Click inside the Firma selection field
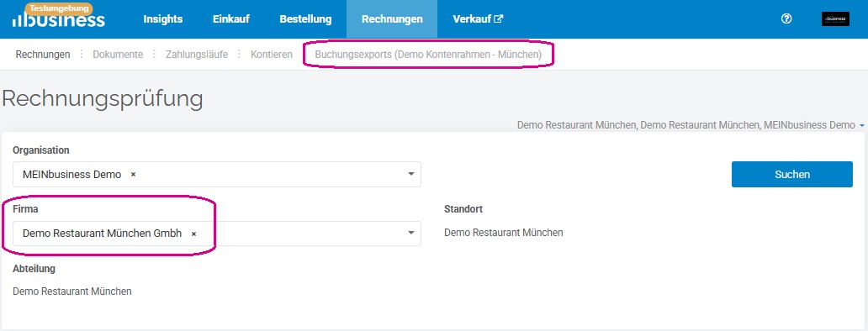 [x=216, y=234]
